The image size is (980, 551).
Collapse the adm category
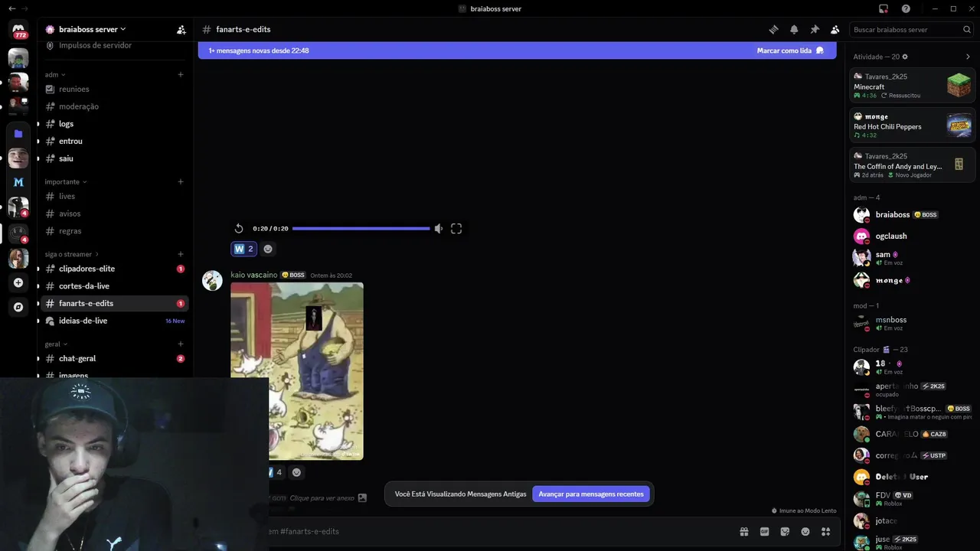point(55,74)
